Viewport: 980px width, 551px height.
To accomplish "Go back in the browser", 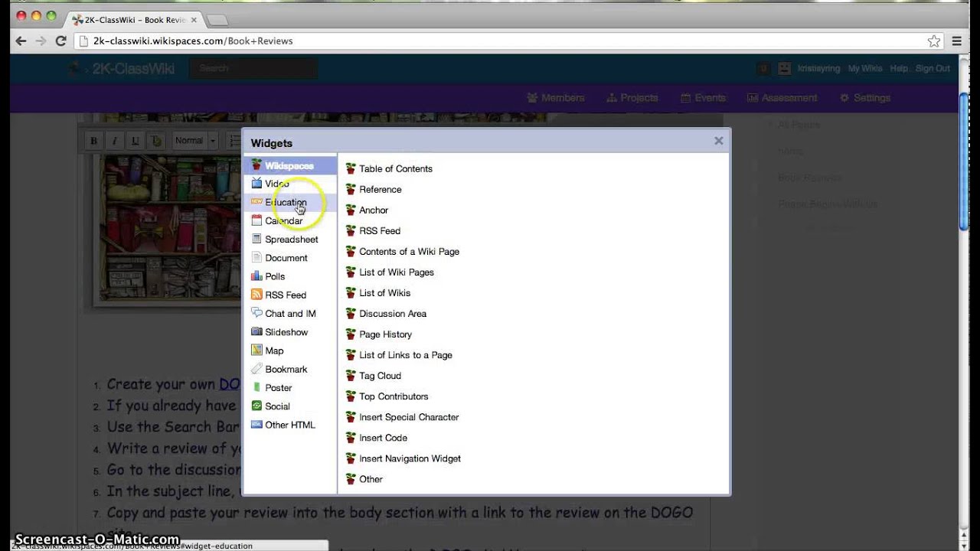I will coord(21,41).
